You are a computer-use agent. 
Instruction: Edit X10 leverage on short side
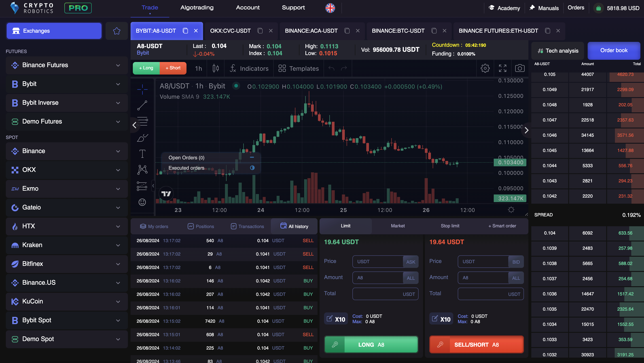441,319
